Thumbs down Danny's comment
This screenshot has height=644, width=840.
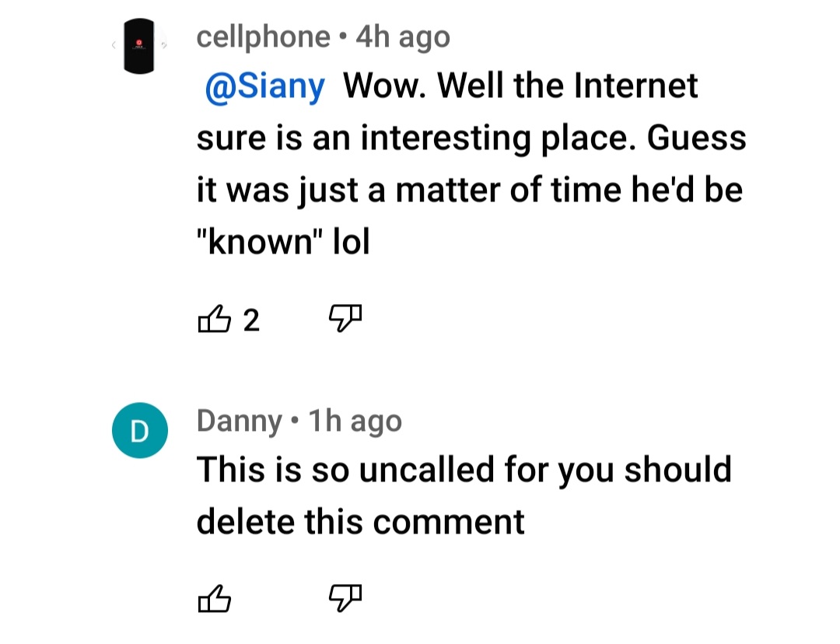pyautogui.click(x=345, y=598)
